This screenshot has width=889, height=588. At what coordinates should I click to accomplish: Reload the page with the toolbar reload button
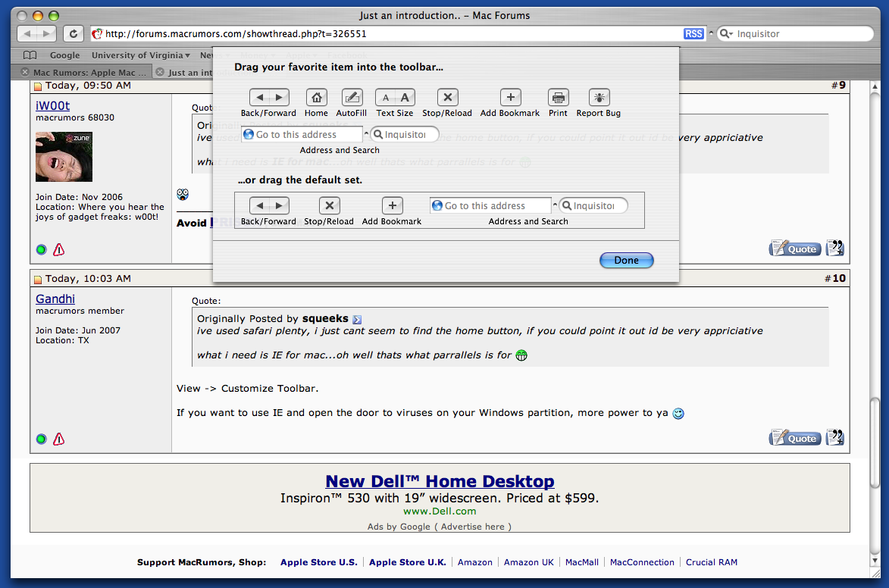74,34
